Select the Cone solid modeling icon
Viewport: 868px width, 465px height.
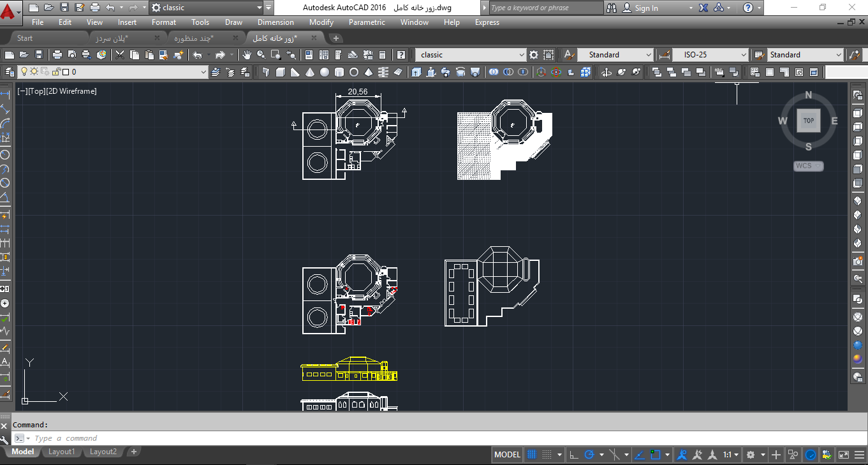tap(309, 72)
